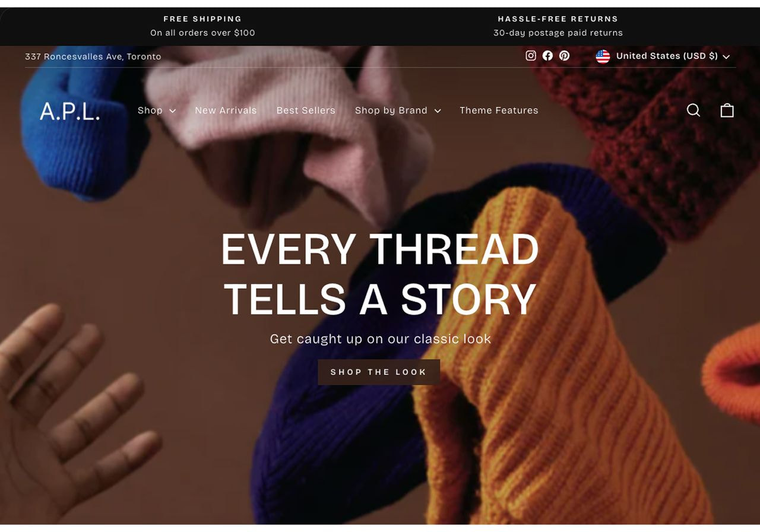Open the Facebook social link
Image resolution: width=760 pixels, height=532 pixels.
coord(547,56)
